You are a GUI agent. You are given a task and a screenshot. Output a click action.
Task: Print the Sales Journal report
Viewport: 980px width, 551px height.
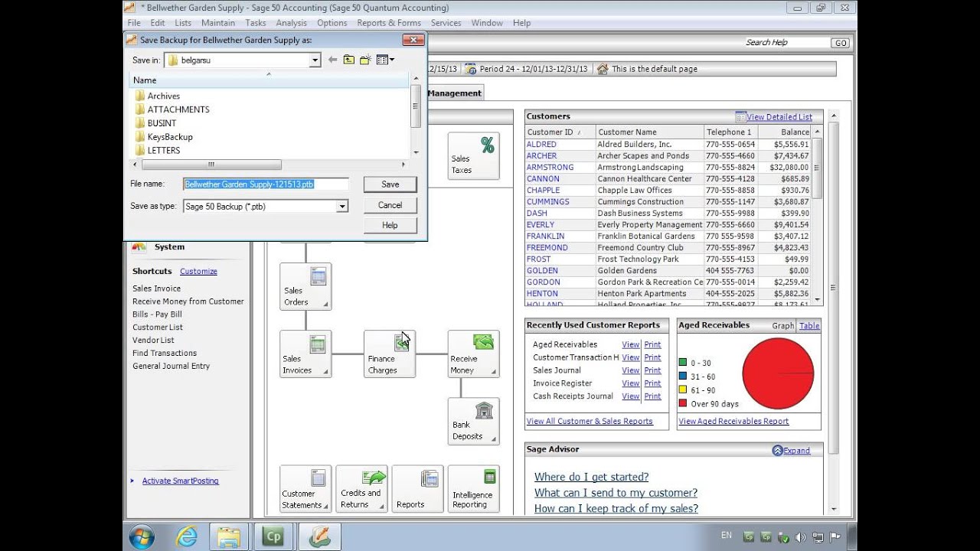(652, 370)
